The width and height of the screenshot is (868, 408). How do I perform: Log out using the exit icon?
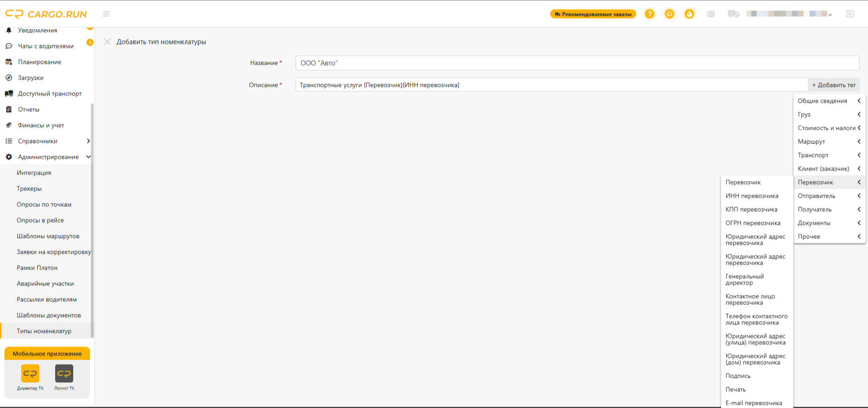pos(850,14)
